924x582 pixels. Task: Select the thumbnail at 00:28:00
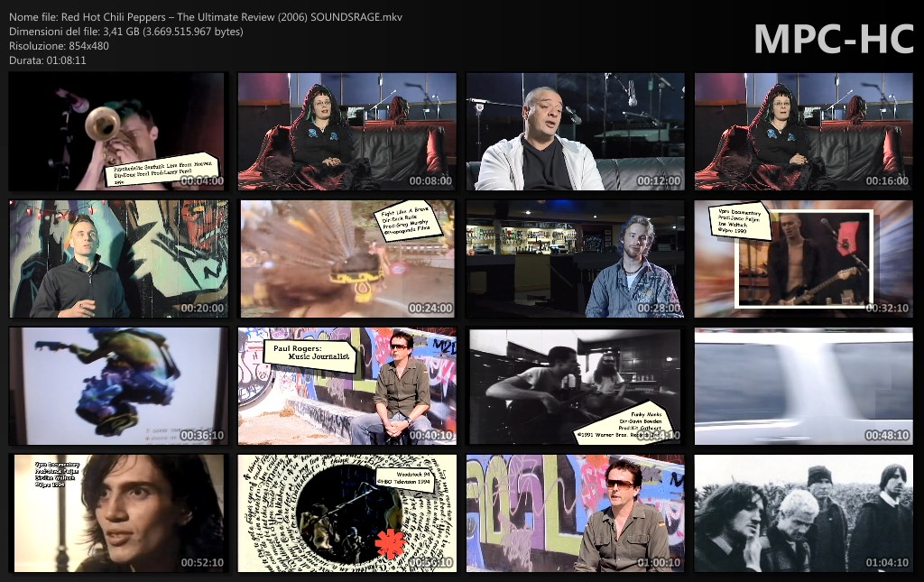[x=575, y=259]
